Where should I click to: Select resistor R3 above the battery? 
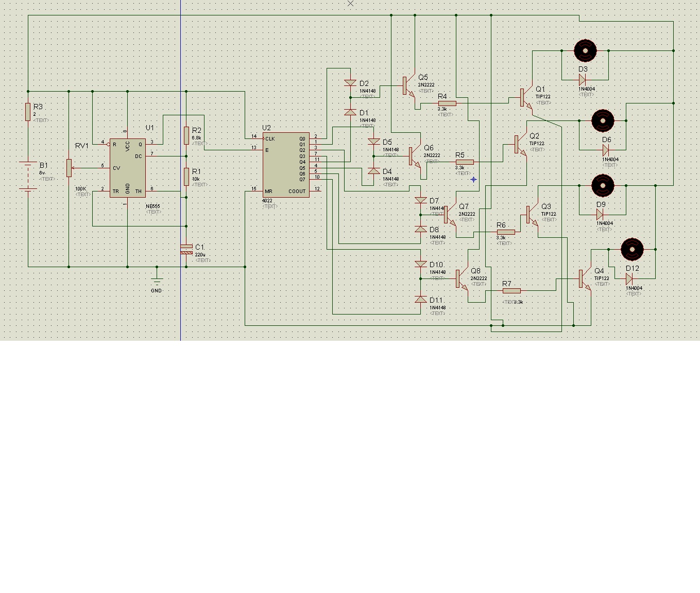tap(28, 112)
